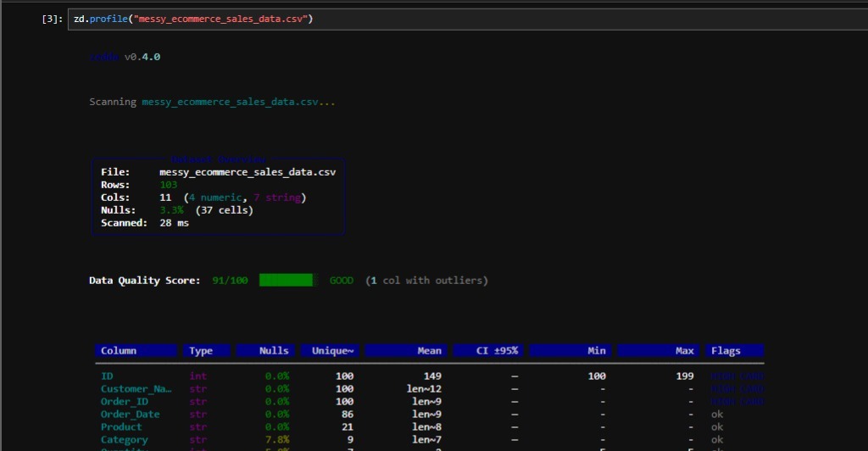The width and height of the screenshot is (868, 451).
Task: Click 'len~12' in the Customer_Na… row
Action: 424,389
